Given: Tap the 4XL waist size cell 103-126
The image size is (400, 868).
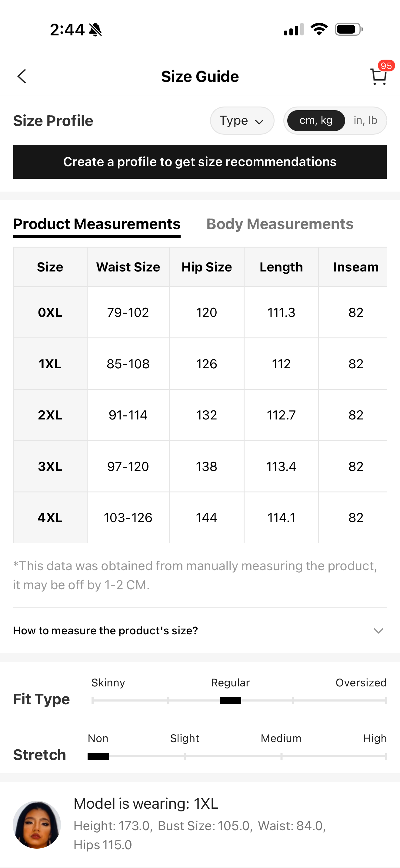Looking at the screenshot, I should (128, 518).
